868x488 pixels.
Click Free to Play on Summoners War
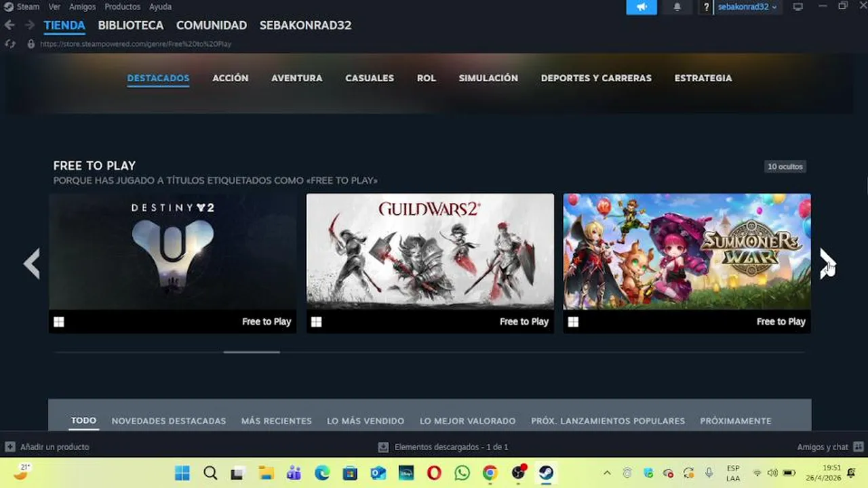point(781,322)
